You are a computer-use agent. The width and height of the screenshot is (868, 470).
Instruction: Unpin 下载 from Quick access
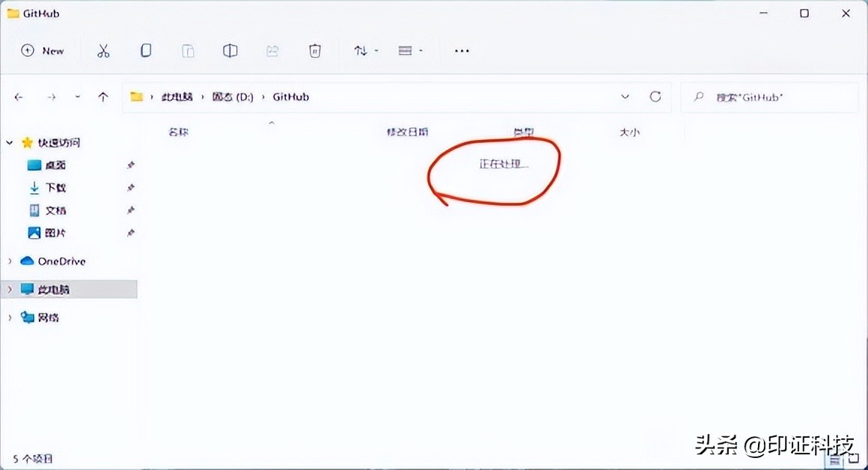131,188
